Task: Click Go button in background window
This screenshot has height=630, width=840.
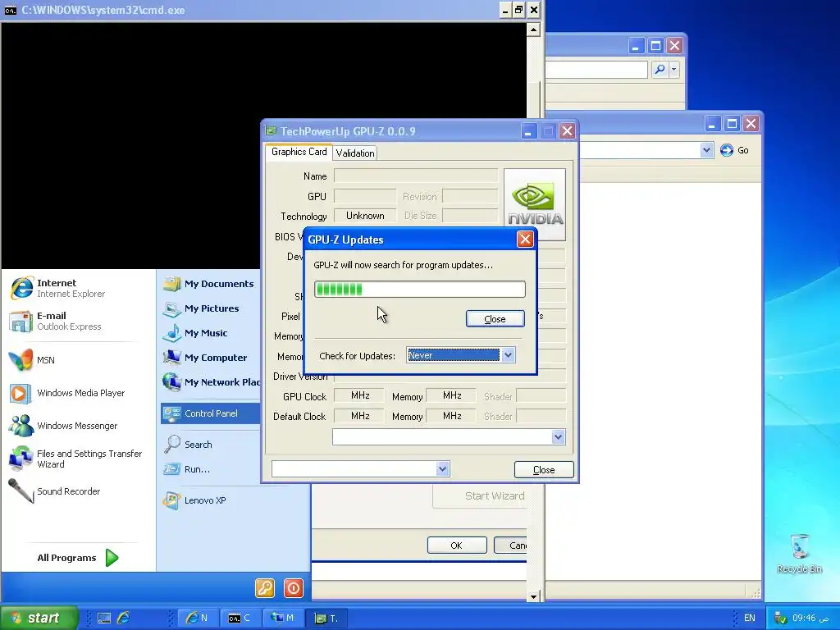Action: 734,150
